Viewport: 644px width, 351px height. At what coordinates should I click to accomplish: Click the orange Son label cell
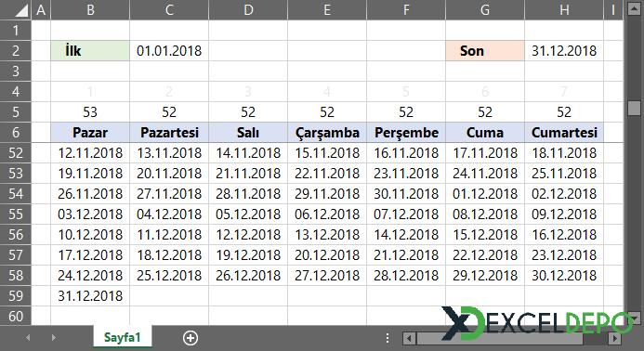[485, 50]
